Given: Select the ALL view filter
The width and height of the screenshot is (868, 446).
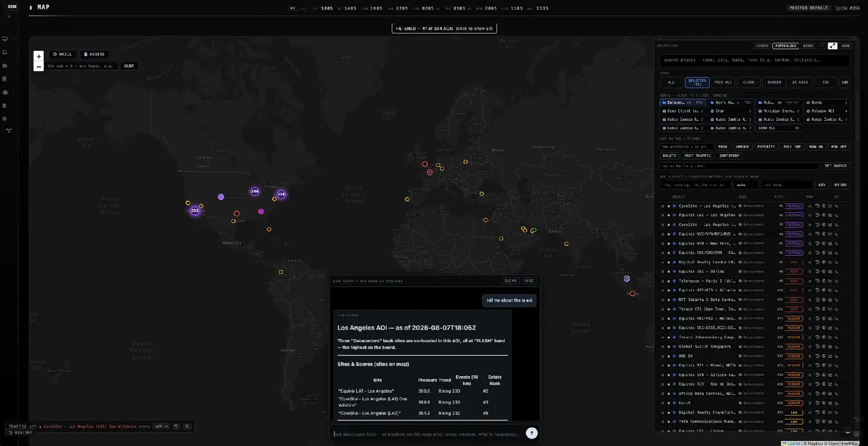Looking at the screenshot, I should coord(671,82).
